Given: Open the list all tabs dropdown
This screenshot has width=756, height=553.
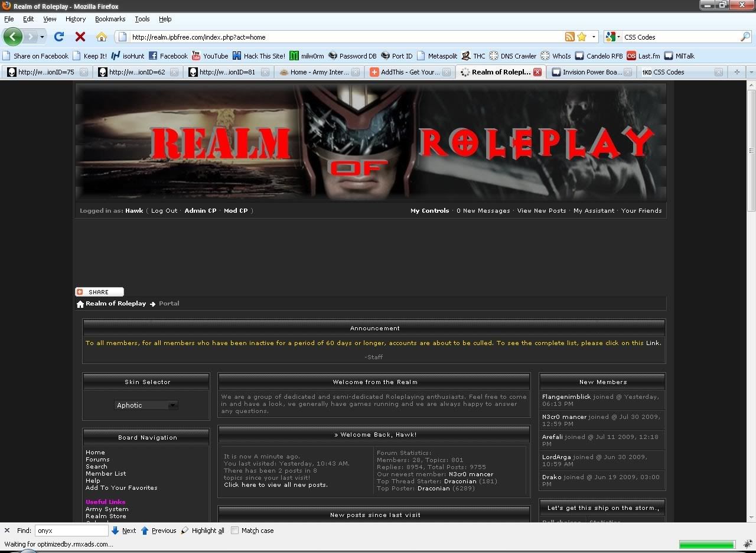Looking at the screenshot, I should [x=751, y=72].
